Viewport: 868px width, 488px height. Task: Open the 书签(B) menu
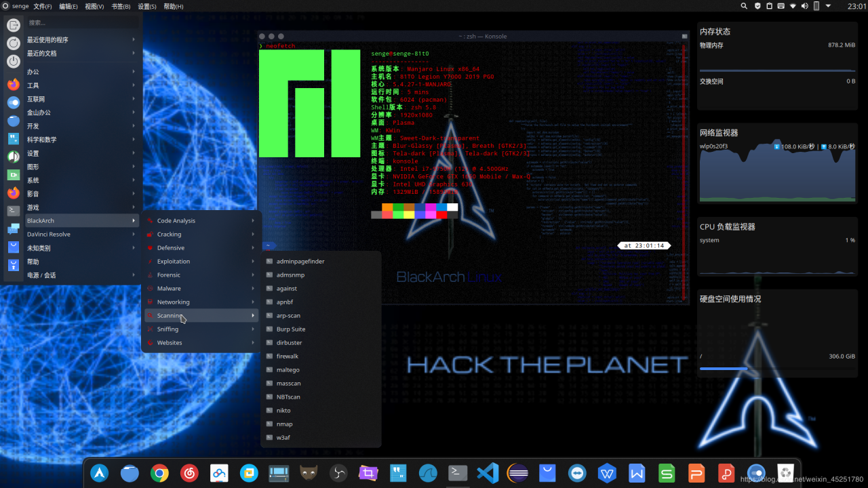121,6
